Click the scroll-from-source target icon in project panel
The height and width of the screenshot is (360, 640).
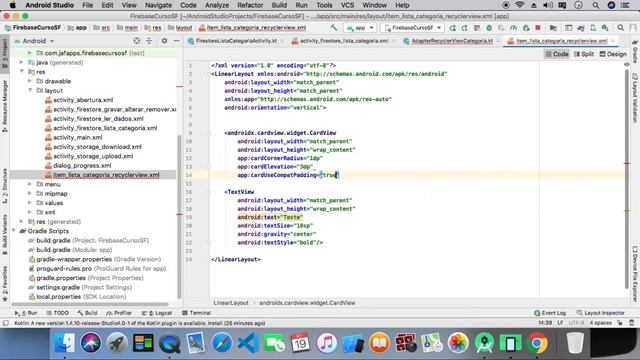[137, 41]
